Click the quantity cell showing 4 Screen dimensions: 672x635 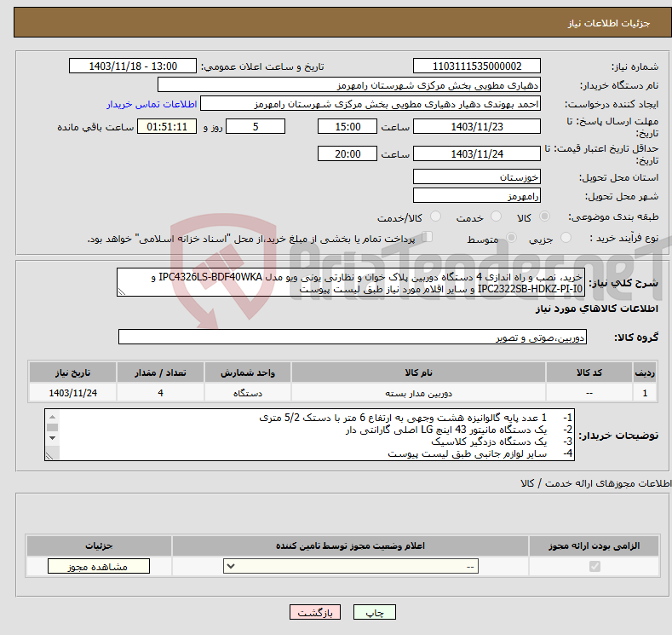point(160,393)
